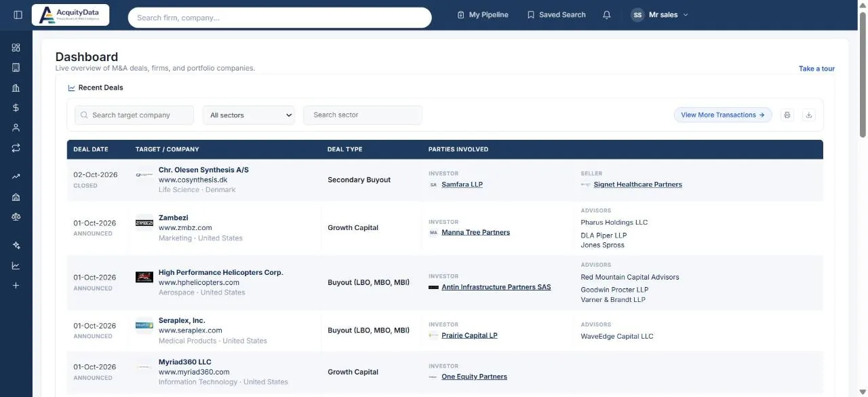Click the www.zmbz.com website text
Screen dimensions: 868x397
tap(185, 228)
